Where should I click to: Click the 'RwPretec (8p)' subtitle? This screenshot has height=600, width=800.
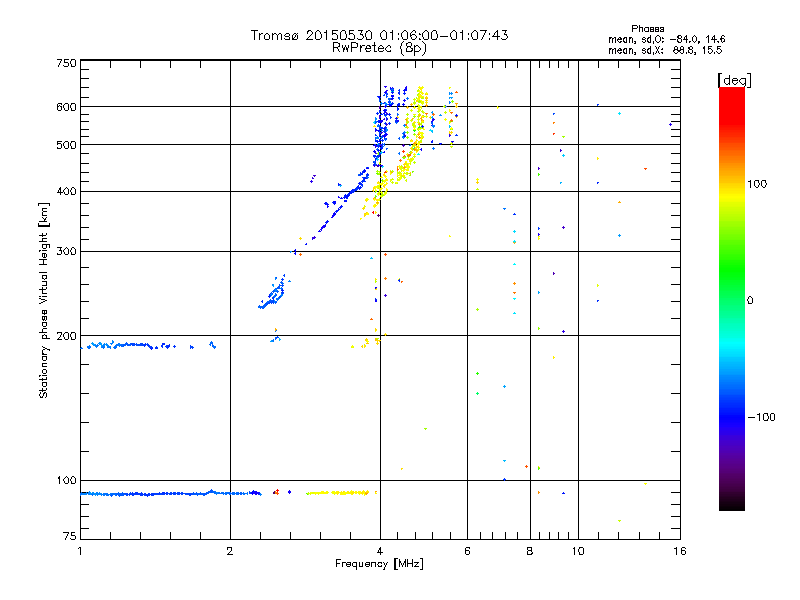(x=379, y=48)
